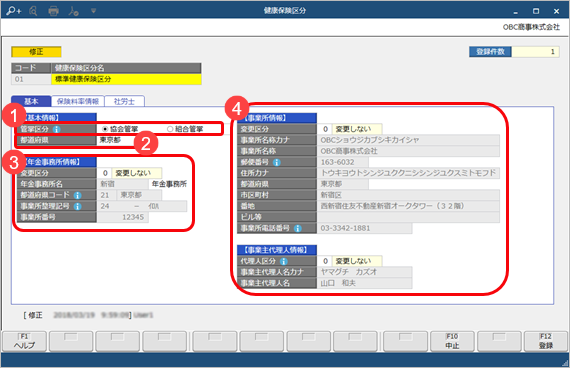Click info icon beside 管掌区分

tap(56, 129)
